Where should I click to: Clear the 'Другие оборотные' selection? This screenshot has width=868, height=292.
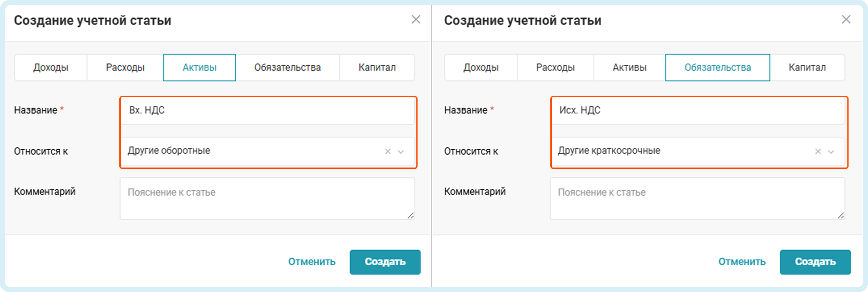(x=388, y=151)
